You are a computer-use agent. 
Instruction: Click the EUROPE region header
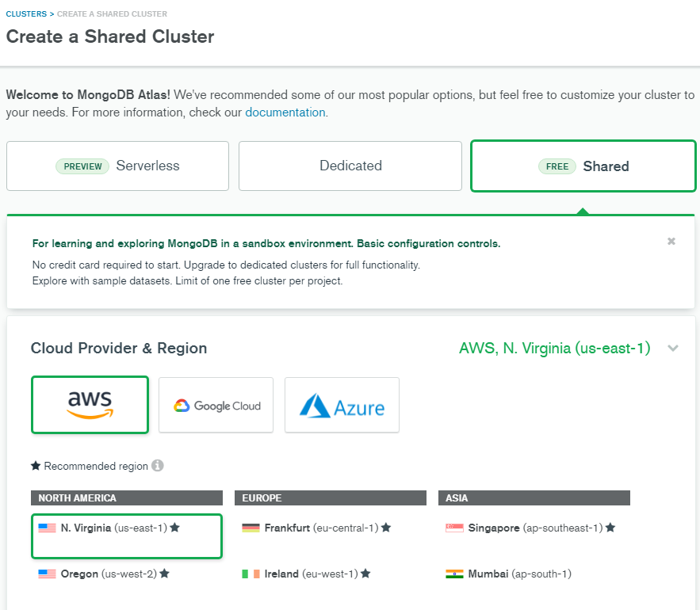click(331, 498)
